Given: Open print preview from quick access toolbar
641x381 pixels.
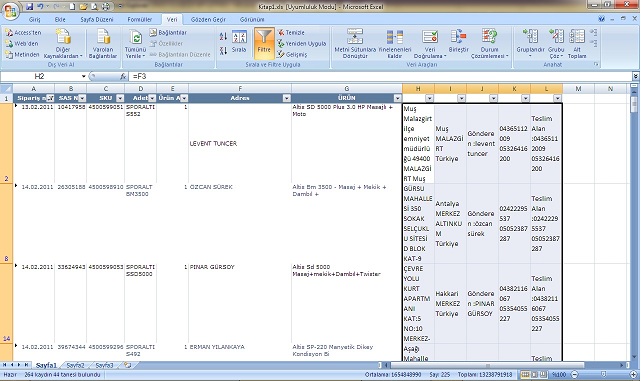Looking at the screenshot, I should point(94,7).
